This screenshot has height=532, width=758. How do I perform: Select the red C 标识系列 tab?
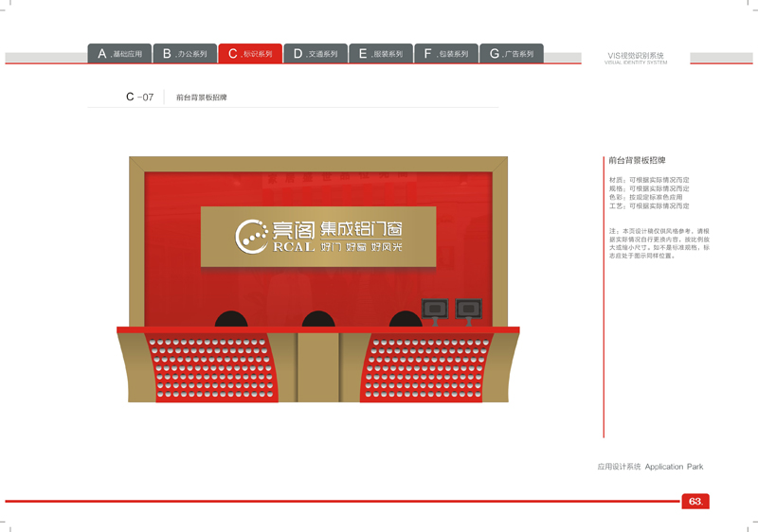tap(250, 54)
